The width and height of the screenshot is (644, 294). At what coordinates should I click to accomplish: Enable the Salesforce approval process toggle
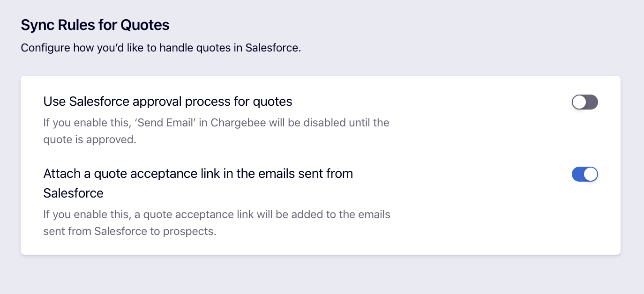(x=584, y=102)
